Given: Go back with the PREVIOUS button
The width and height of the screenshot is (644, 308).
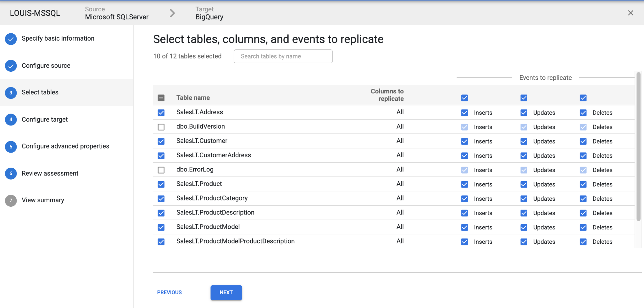Looking at the screenshot, I should point(169,293).
